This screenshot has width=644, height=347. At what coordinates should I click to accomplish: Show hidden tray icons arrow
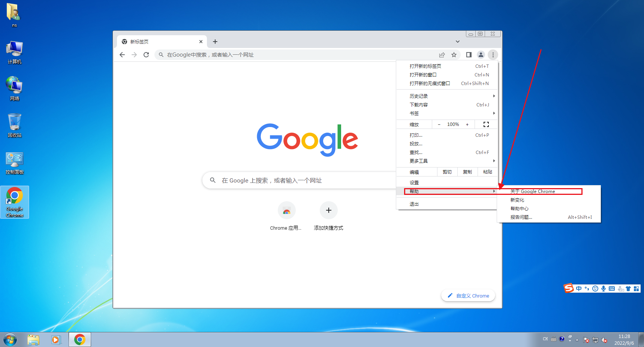577,340
